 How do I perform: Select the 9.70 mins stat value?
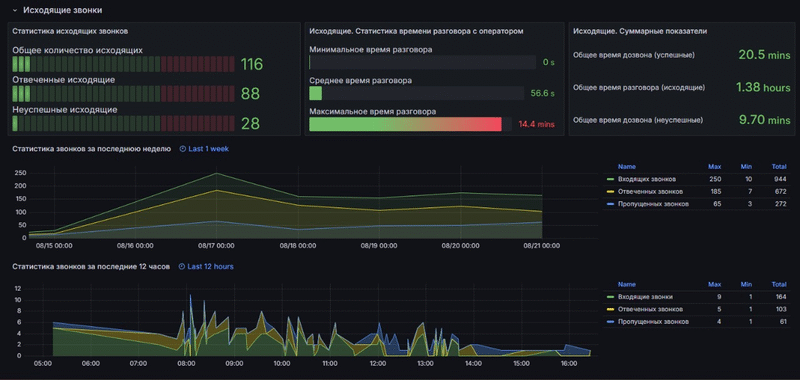pos(764,120)
